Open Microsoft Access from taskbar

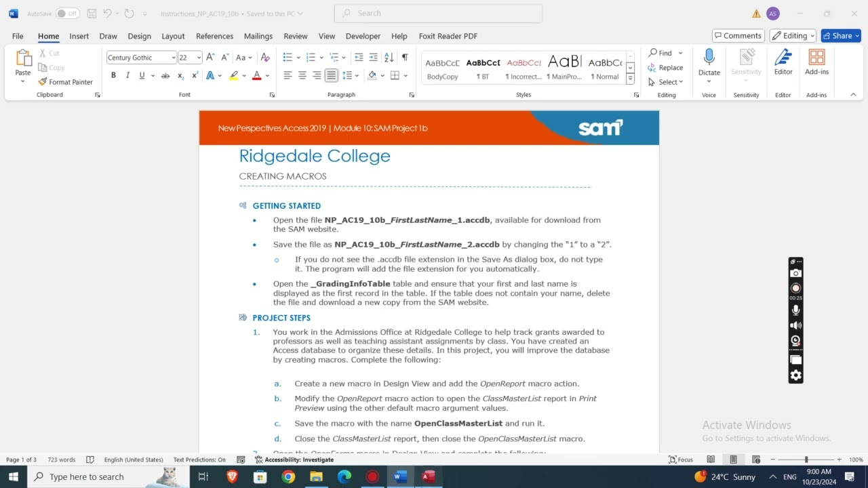(x=429, y=477)
